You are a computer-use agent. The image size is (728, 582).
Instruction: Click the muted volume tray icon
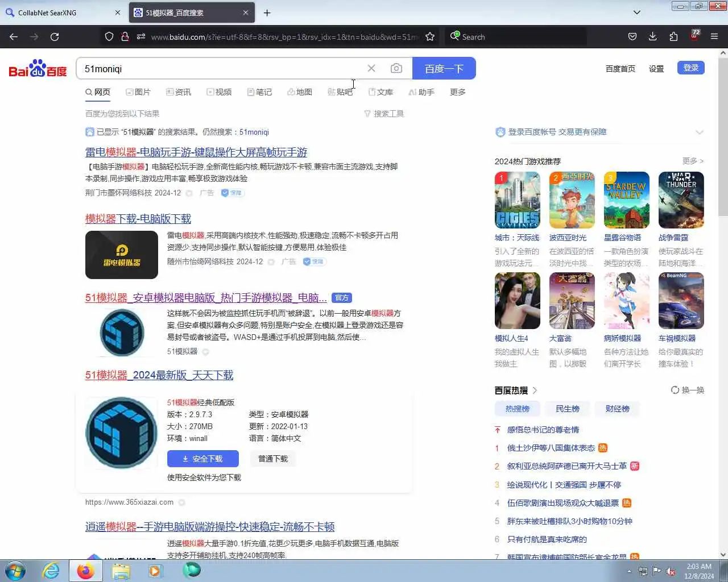tap(671, 571)
